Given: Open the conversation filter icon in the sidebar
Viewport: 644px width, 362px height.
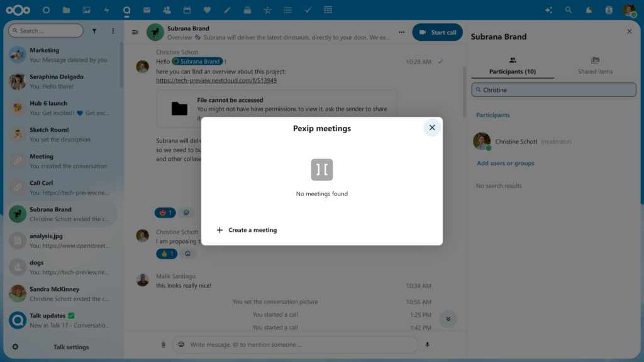Looking at the screenshot, I should coord(94,30).
